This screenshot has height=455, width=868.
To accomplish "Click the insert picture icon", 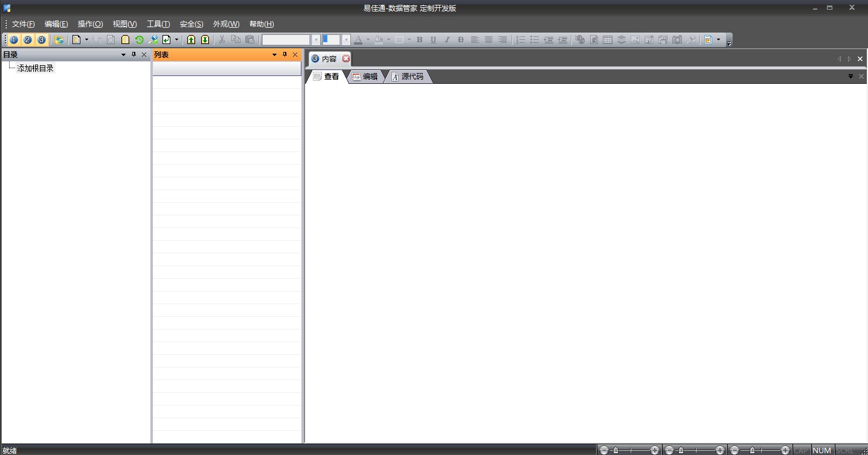I will [x=635, y=40].
